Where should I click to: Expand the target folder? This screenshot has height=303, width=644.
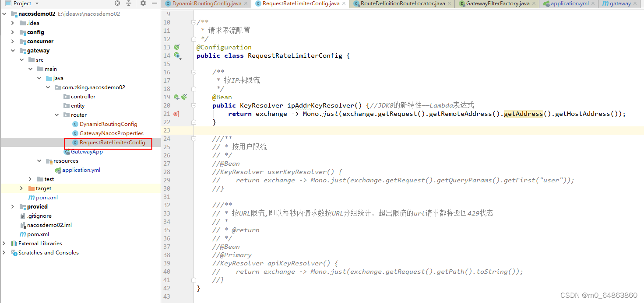coord(21,188)
